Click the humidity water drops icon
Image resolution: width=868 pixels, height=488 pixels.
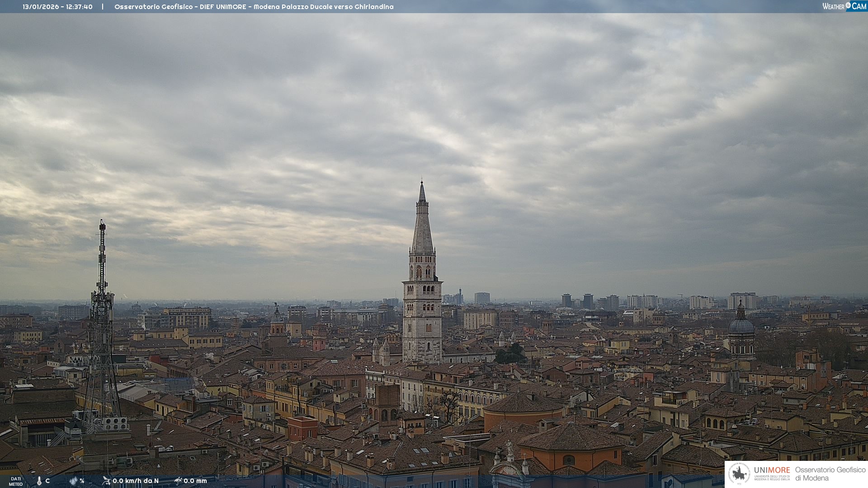73,481
